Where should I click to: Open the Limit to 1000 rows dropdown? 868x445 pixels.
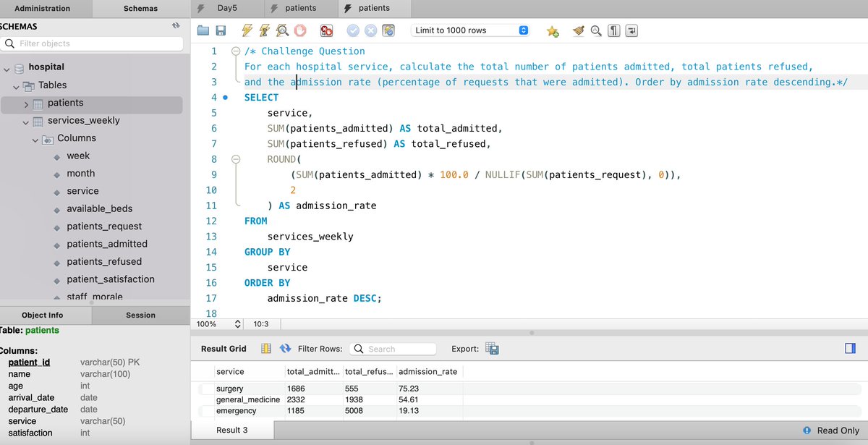(470, 30)
